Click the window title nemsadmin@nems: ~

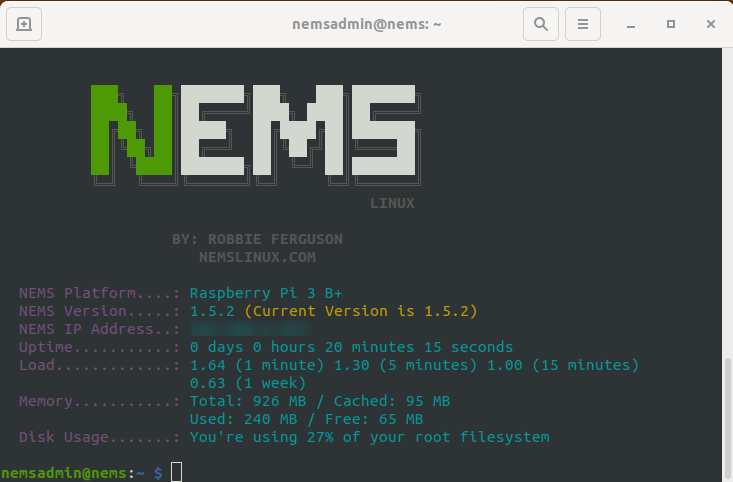[x=366, y=24]
